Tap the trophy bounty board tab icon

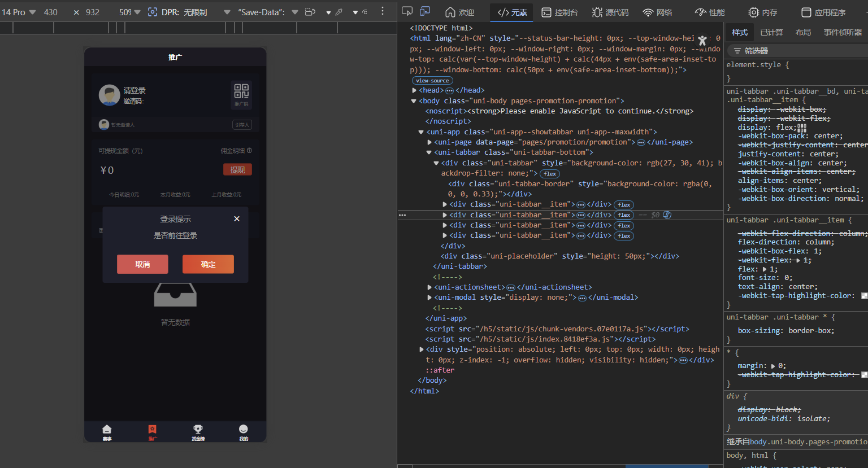198,430
